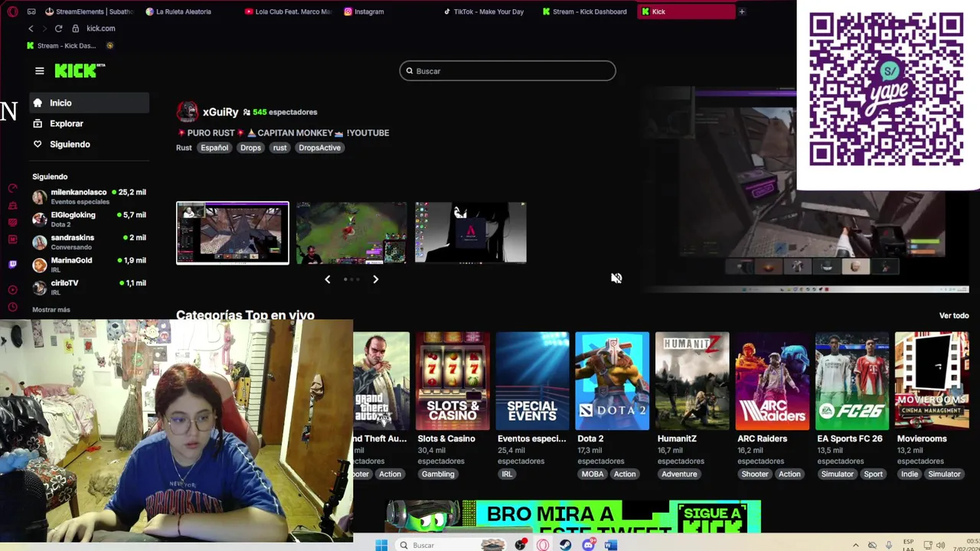Select the second featured stream thumbnail
The height and width of the screenshot is (551, 980).
point(351,233)
